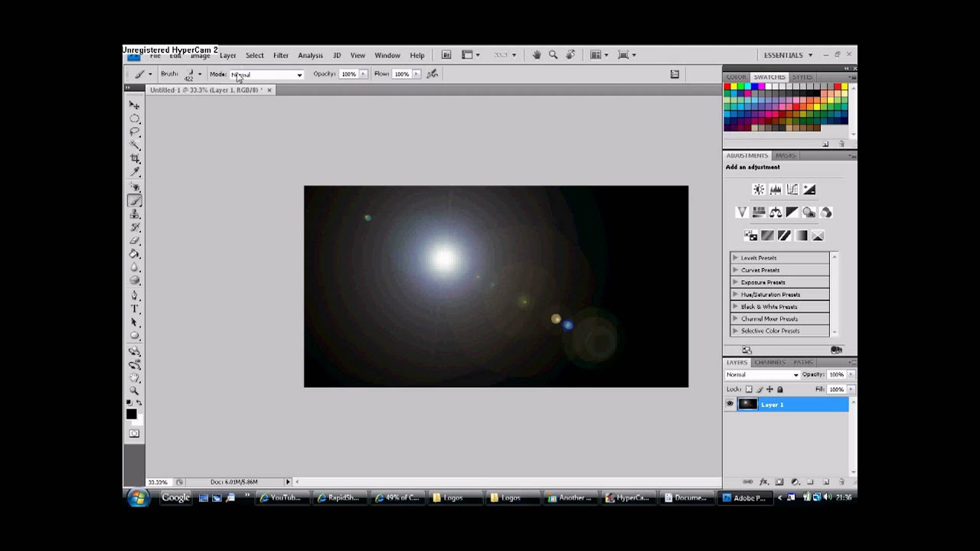Open the layer styles fx menu

pyautogui.click(x=763, y=482)
